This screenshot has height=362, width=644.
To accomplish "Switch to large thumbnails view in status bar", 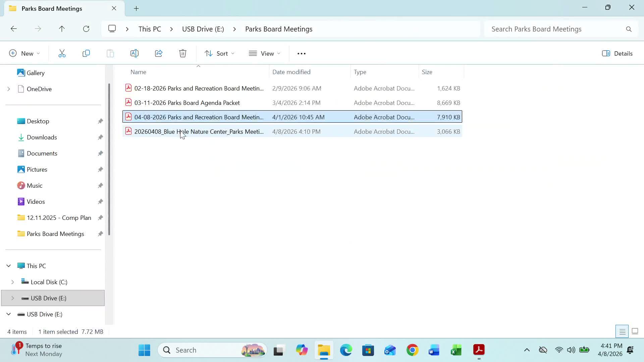I will pos(635,331).
